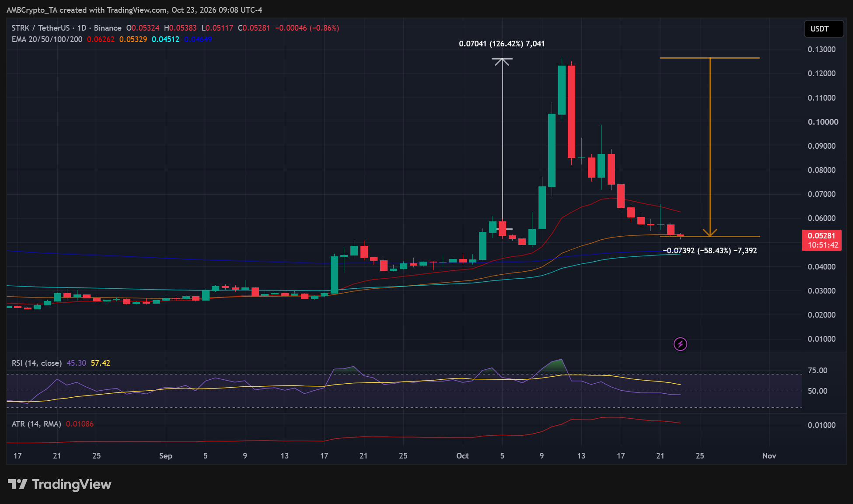Select the EMA 20/50/100/200 indicator label

click(47, 39)
